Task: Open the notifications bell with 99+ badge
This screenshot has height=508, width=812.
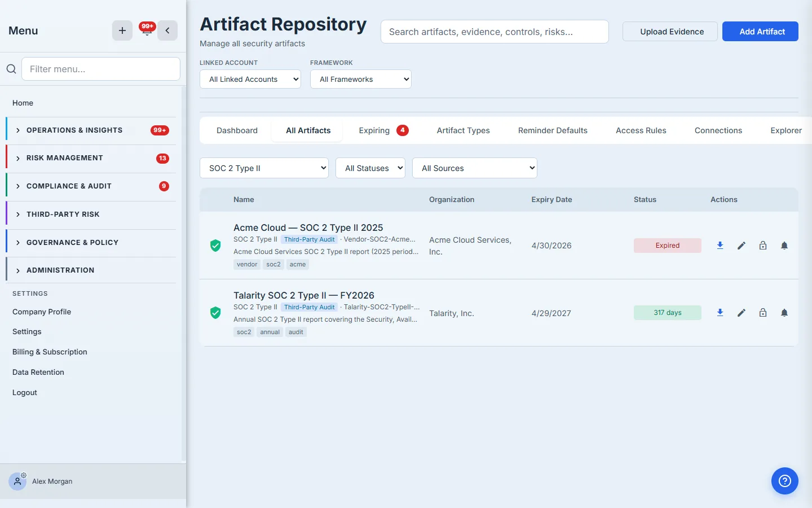Action: pyautogui.click(x=147, y=30)
